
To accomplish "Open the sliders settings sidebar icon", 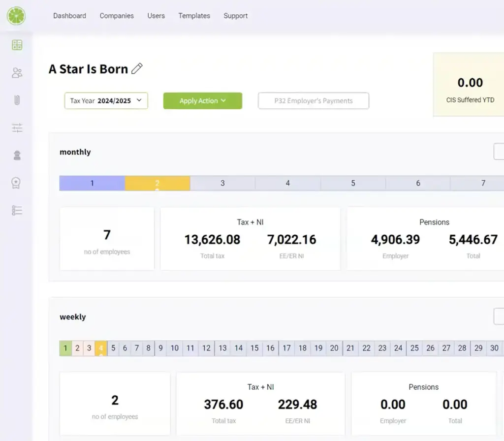I will (17, 128).
